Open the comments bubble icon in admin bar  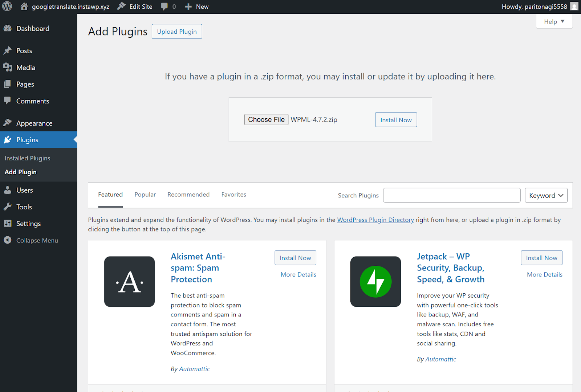pos(164,7)
